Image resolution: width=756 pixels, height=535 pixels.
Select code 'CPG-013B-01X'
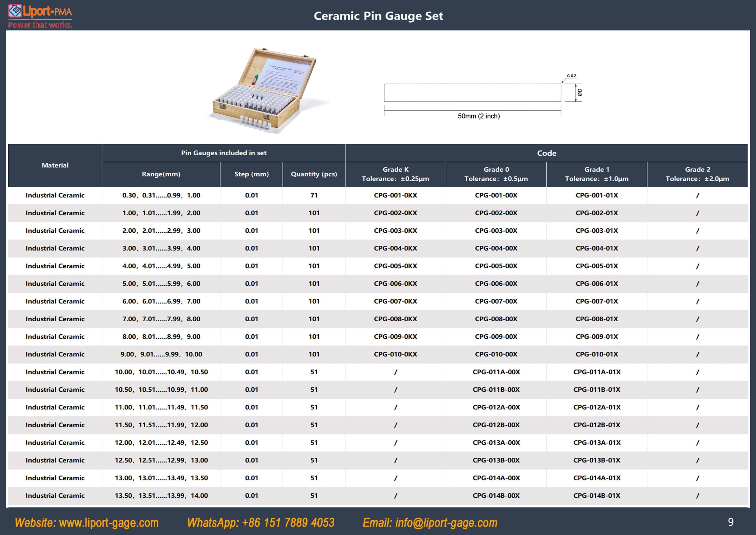(x=597, y=461)
